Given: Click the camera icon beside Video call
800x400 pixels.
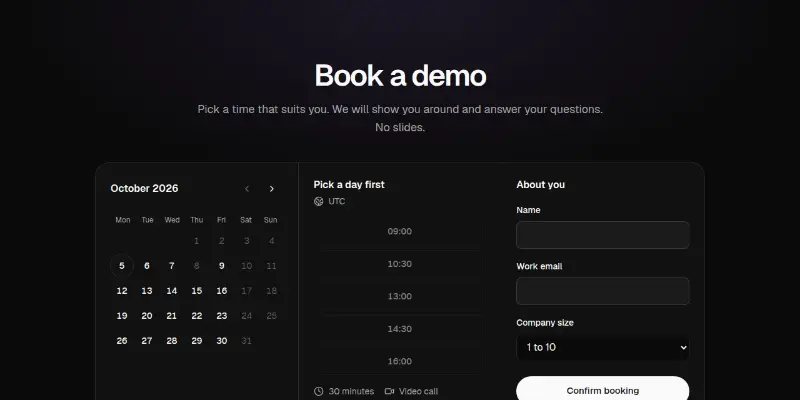Looking at the screenshot, I should click(x=389, y=391).
